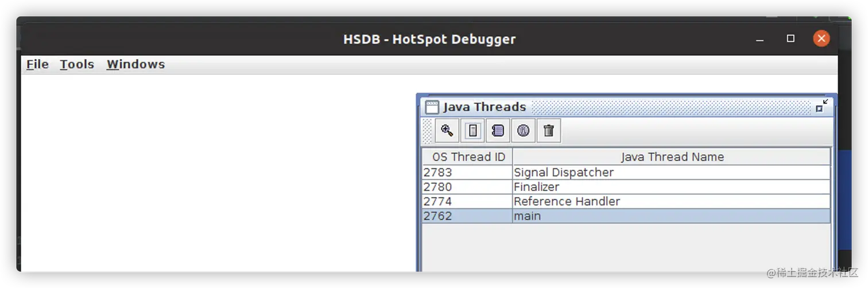
Task: Click OS thread ID 2774 cell
Action: [x=467, y=201]
